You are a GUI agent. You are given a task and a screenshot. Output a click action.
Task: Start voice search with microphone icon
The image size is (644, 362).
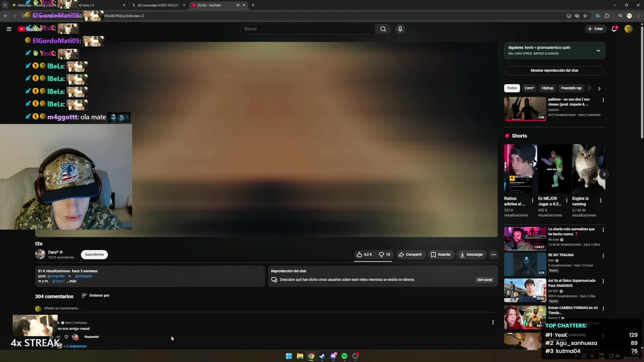[400, 29]
